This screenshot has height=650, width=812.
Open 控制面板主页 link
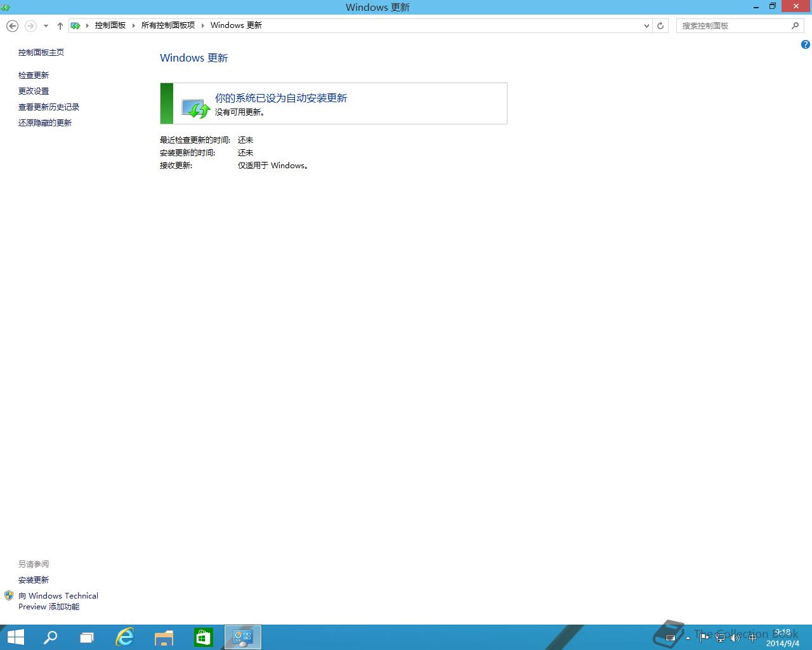point(41,53)
